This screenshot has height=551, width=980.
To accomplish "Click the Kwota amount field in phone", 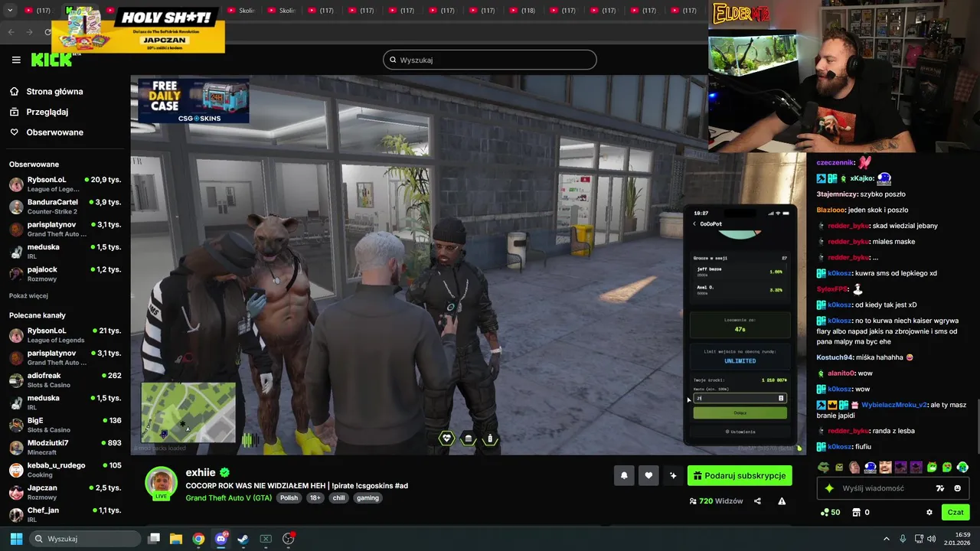I will [x=740, y=398].
